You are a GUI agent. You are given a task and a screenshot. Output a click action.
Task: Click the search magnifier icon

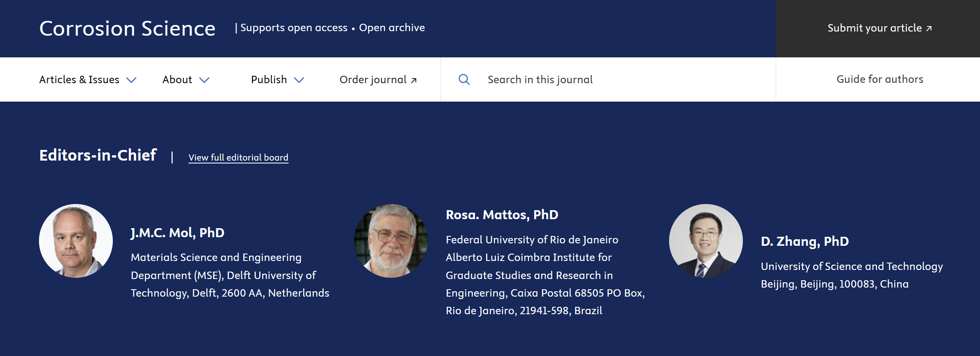(464, 79)
